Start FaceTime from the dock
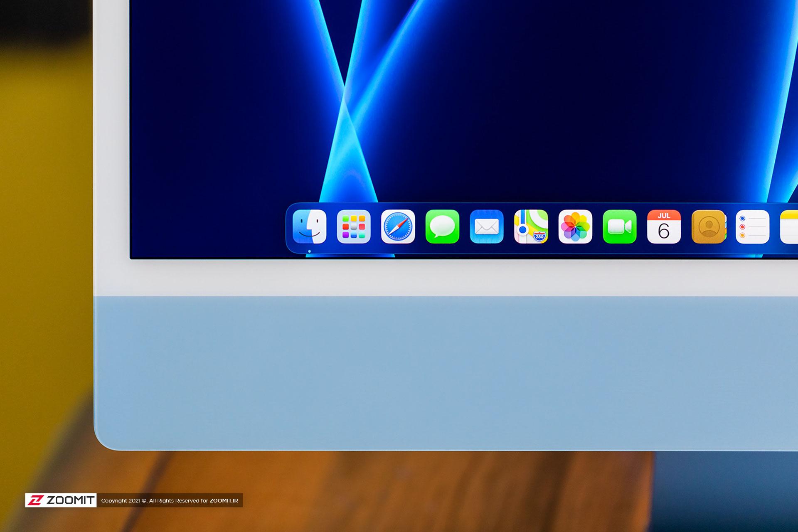The width and height of the screenshot is (798, 532). (x=620, y=227)
